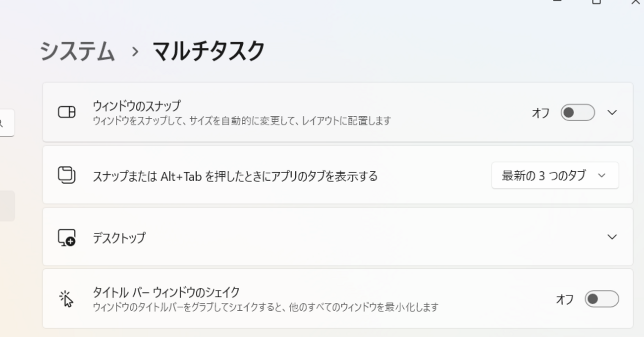Click the デスクトップ row label
Screen dimensions: 644x337
click(x=119, y=238)
